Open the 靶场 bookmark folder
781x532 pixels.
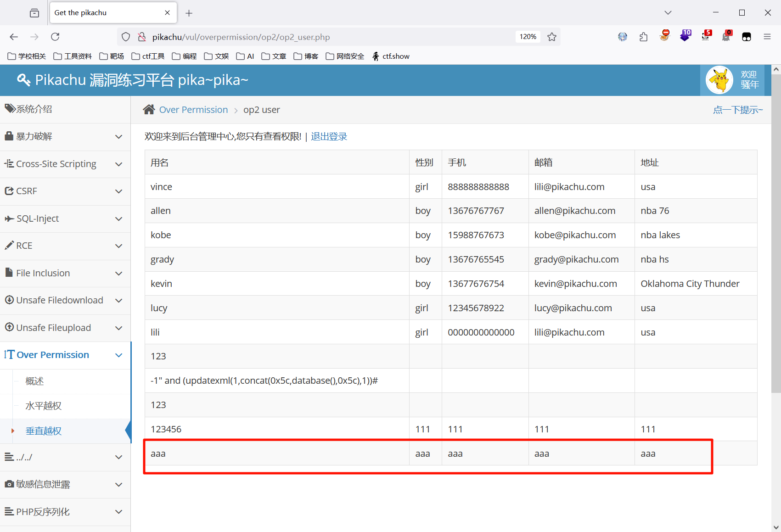tap(112, 56)
